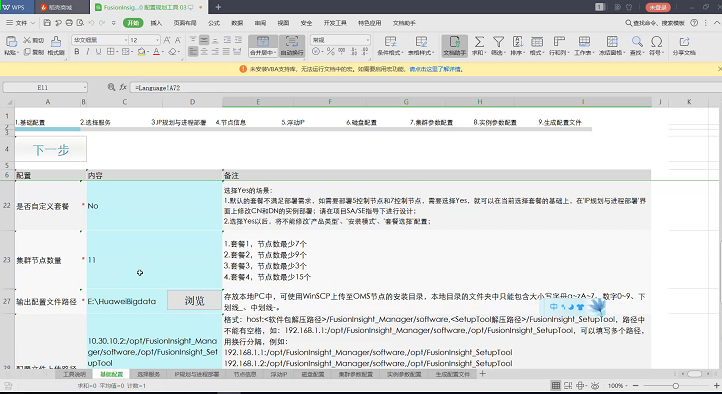Open the number format (常规) dropdown
722x394 pixels.
(x=367, y=40)
